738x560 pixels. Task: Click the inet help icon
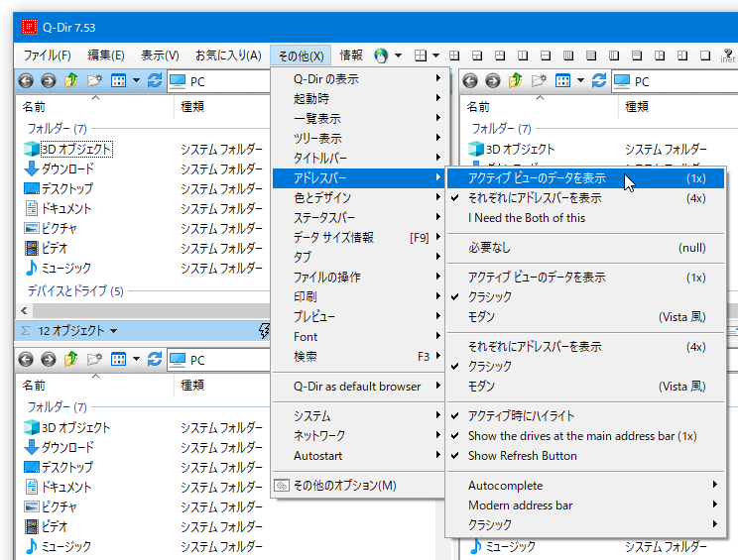[728, 56]
